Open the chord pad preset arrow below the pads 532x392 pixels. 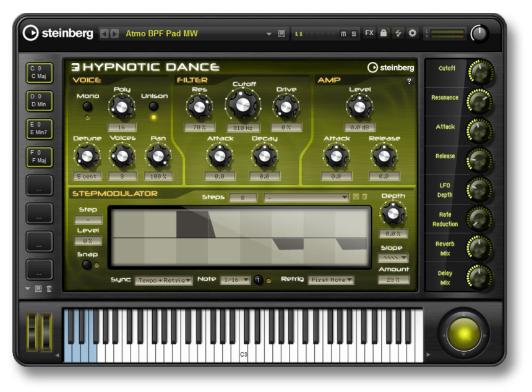point(27,289)
